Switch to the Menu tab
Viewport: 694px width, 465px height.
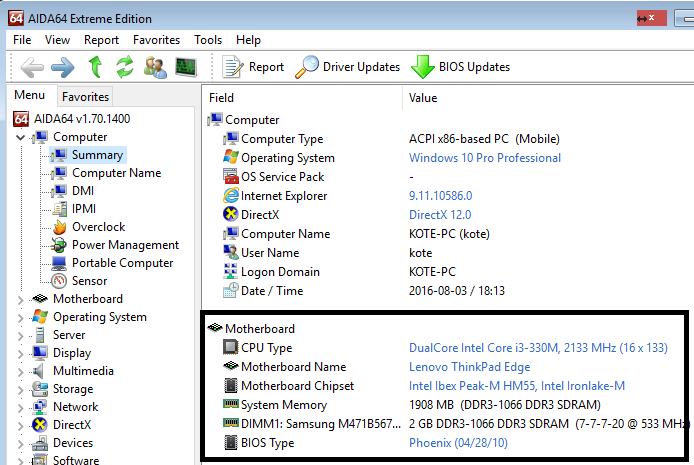[30, 95]
